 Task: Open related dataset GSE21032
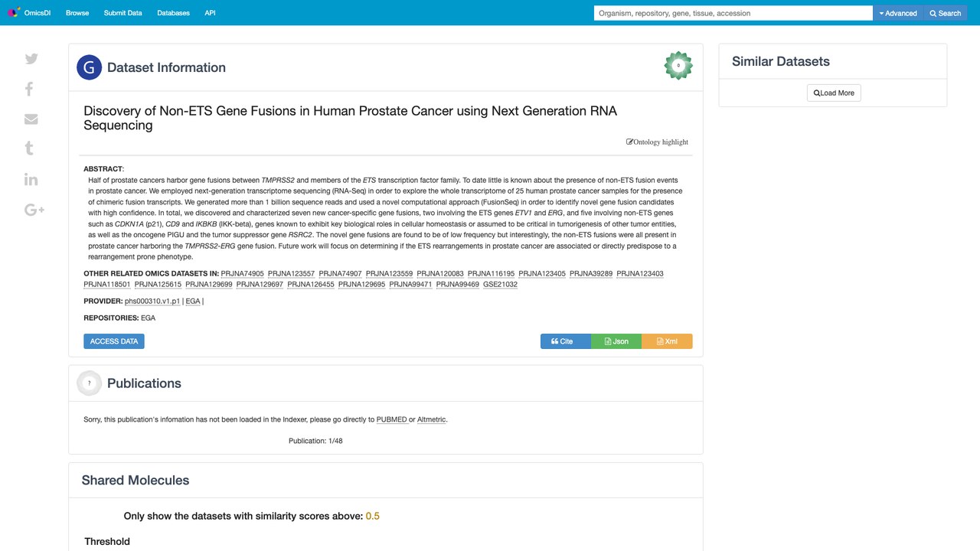tap(500, 285)
